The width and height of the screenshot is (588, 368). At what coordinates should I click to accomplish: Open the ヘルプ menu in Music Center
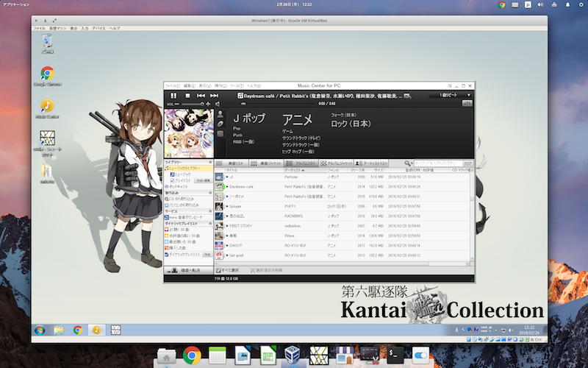254,86
